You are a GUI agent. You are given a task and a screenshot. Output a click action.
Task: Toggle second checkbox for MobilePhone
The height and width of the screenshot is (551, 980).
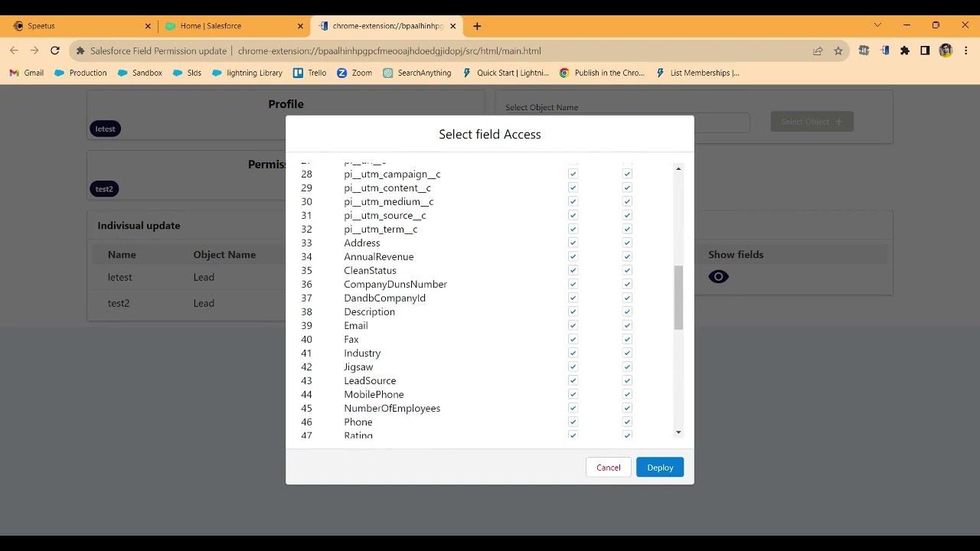tap(627, 394)
